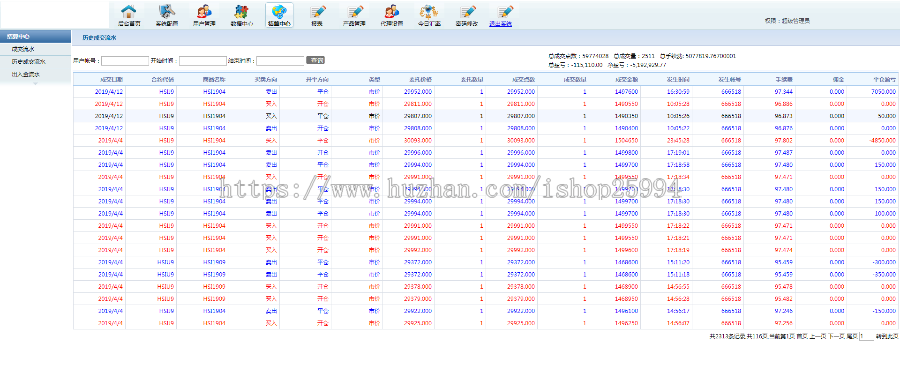900x373 pixels.
Task: Focus the 结束时间 end time field
Action: tap(280, 60)
